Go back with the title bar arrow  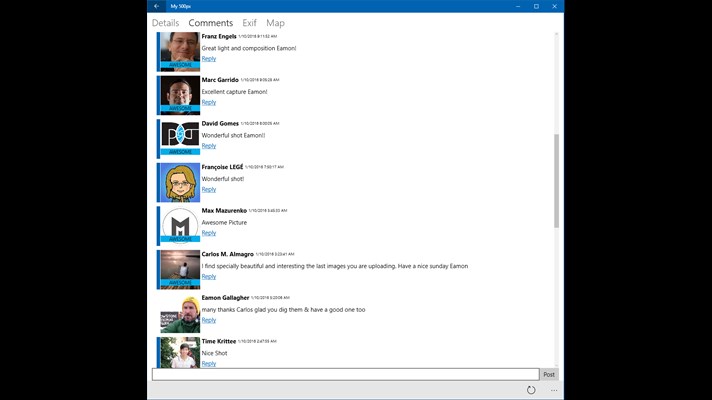coord(157,6)
